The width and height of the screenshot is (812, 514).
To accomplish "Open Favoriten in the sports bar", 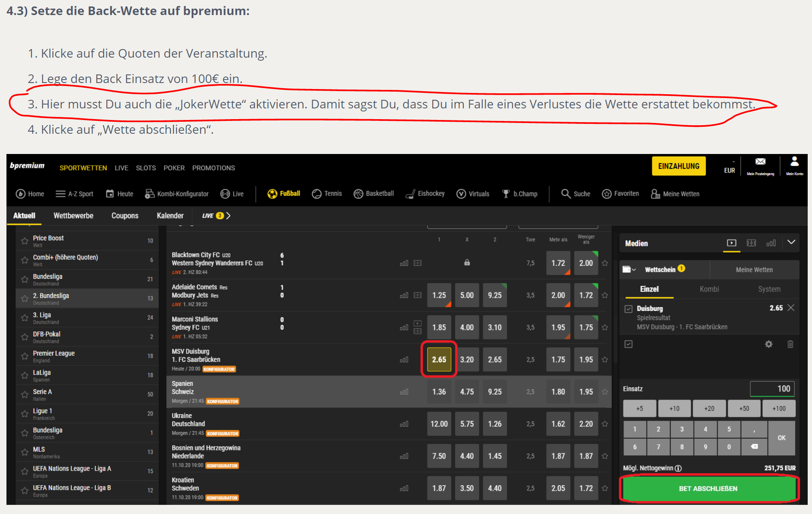I will tap(620, 194).
